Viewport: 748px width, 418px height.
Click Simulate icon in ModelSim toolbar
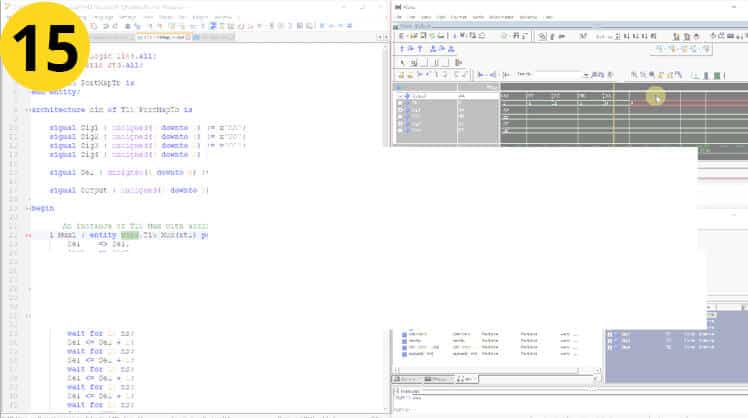562,36
